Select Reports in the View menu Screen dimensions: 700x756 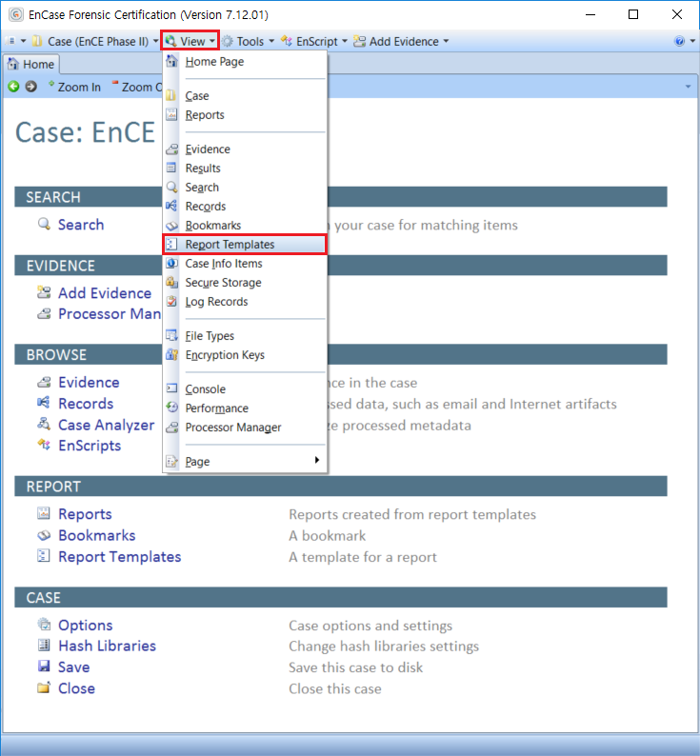[245, 115]
